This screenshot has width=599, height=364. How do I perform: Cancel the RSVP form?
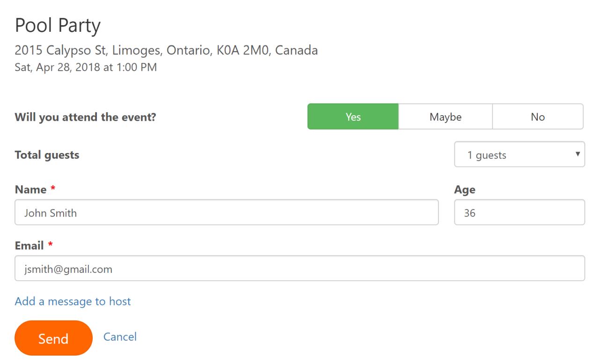(x=120, y=337)
